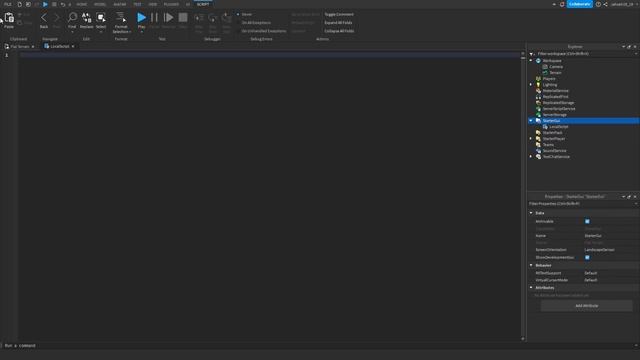Switch to the HOME ribbon tab
The height and width of the screenshot is (360, 640).
[82, 4]
